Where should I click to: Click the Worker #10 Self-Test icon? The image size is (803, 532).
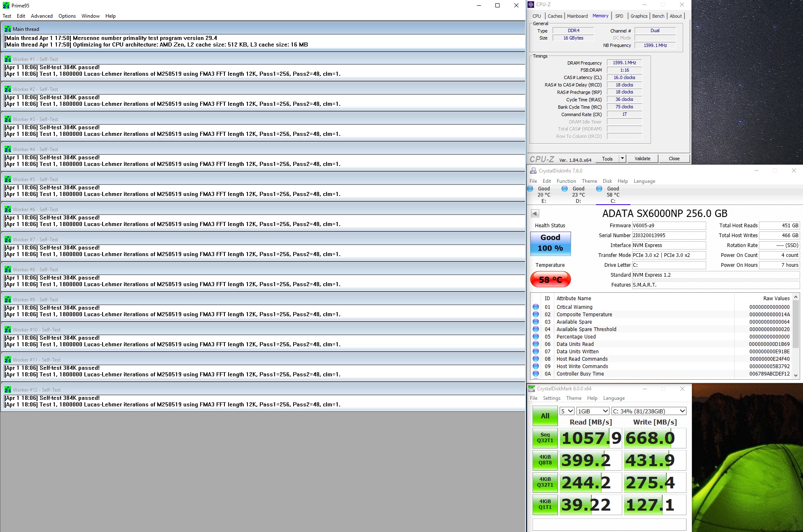8,329
